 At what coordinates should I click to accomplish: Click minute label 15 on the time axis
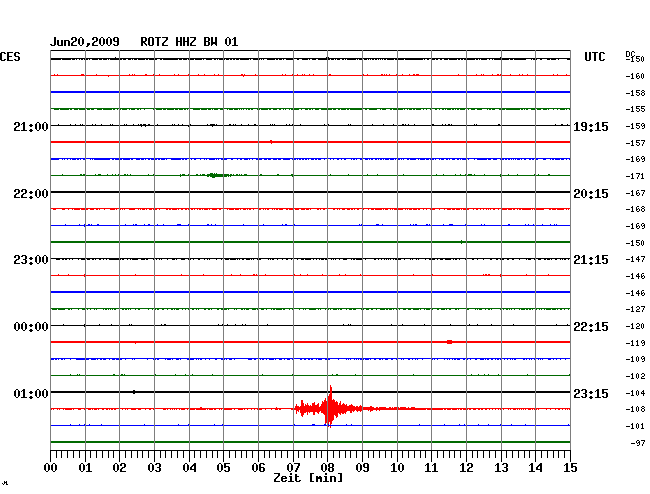(x=570, y=468)
